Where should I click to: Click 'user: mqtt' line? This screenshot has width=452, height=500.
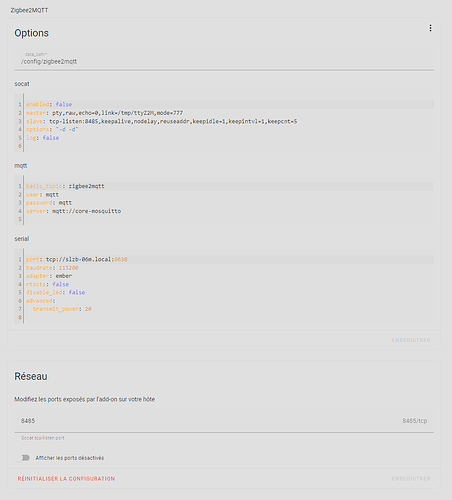(x=43, y=194)
